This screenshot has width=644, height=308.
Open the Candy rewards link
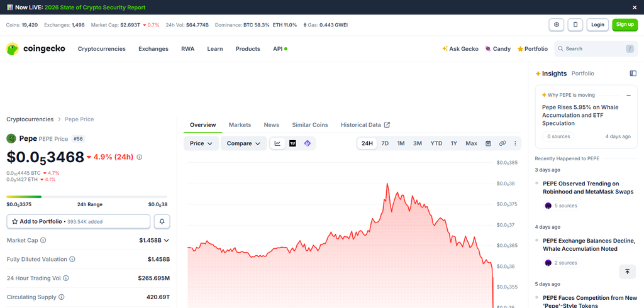click(x=498, y=49)
